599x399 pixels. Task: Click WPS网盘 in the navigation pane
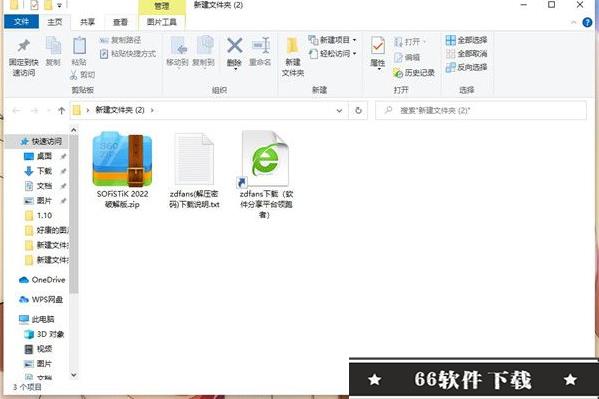click(x=41, y=299)
